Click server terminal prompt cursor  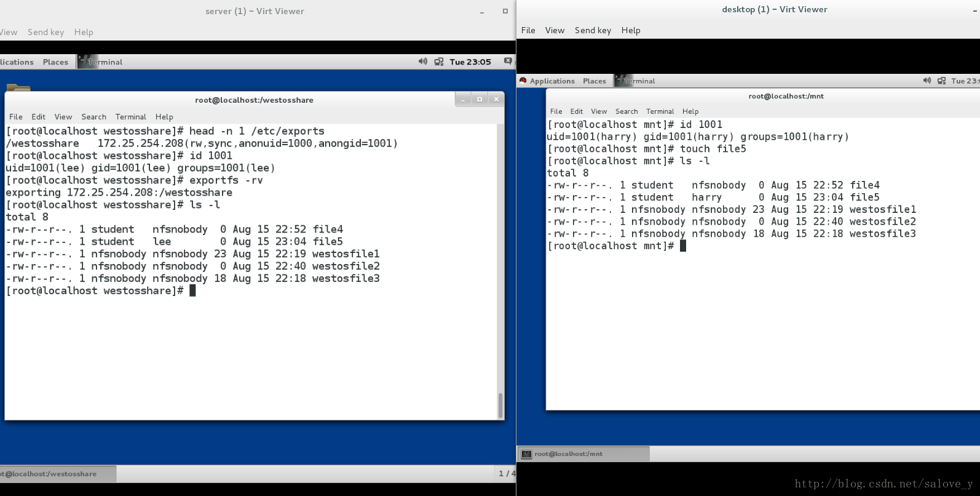(192, 290)
